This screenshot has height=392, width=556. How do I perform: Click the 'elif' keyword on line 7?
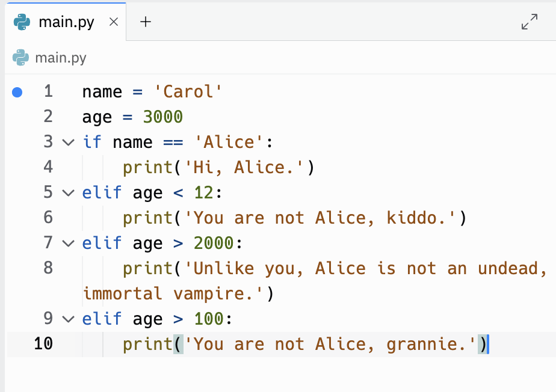[x=102, y=243]
